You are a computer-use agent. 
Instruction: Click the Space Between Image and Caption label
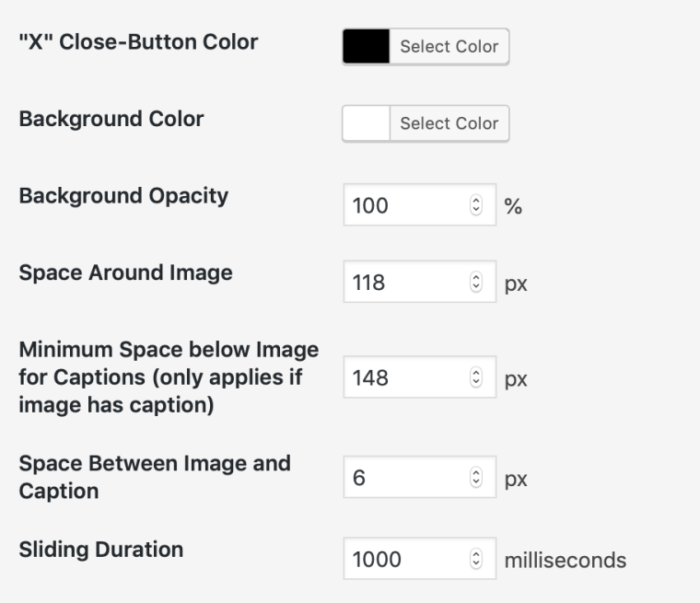coord(155,476)
